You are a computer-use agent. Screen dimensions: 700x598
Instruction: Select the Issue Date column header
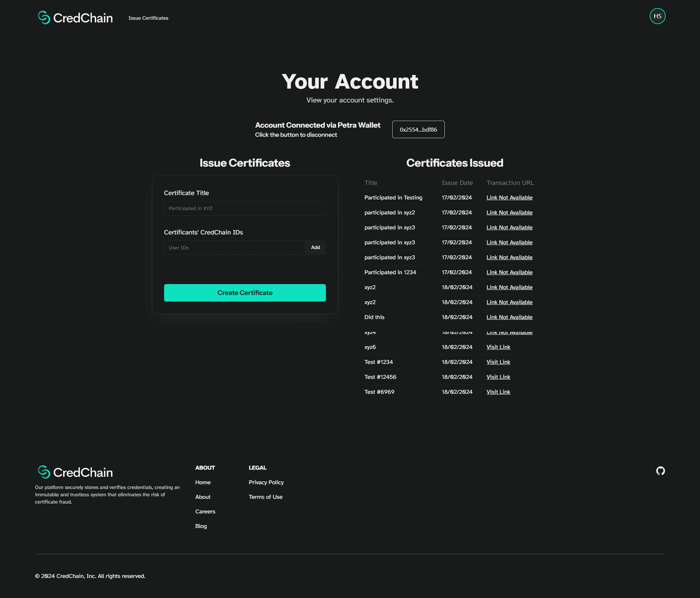point(457,183)
